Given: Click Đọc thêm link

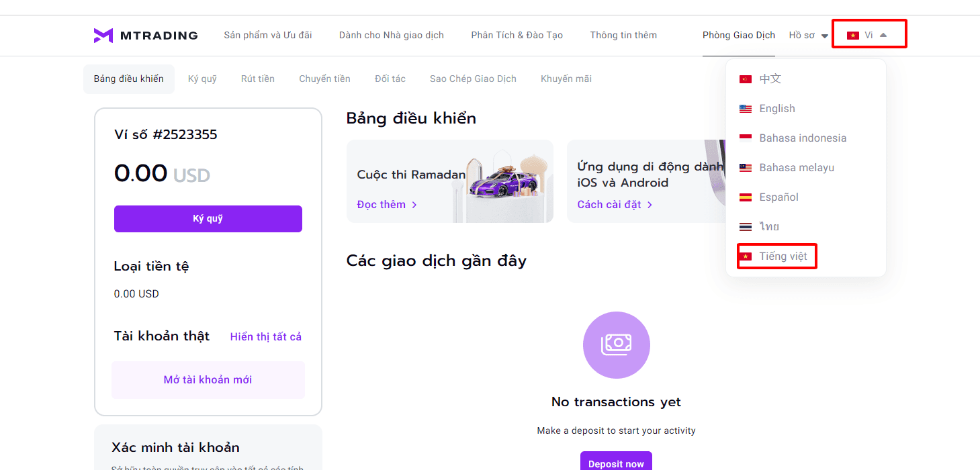Looking at the screenshot, I should coord(387,205).
